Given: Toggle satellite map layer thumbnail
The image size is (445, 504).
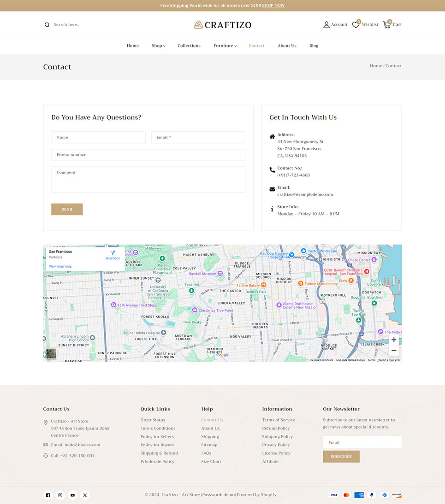Looking at the screenshot, I should coord(51,353).
